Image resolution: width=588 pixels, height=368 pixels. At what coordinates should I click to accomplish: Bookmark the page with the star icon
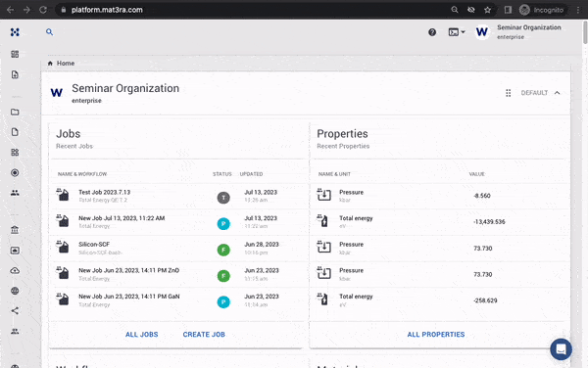(487, 10)
